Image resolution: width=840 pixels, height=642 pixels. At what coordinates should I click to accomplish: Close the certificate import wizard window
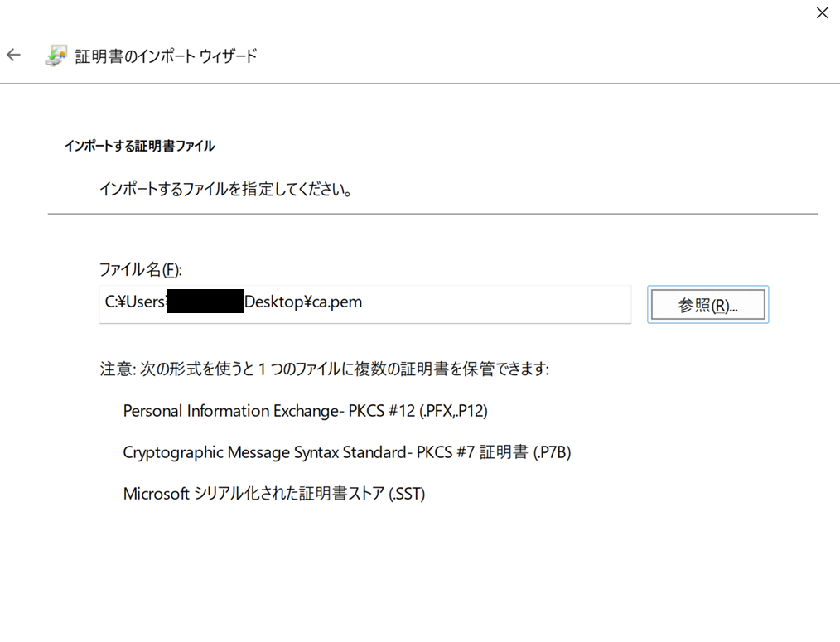tap(822, 13)
